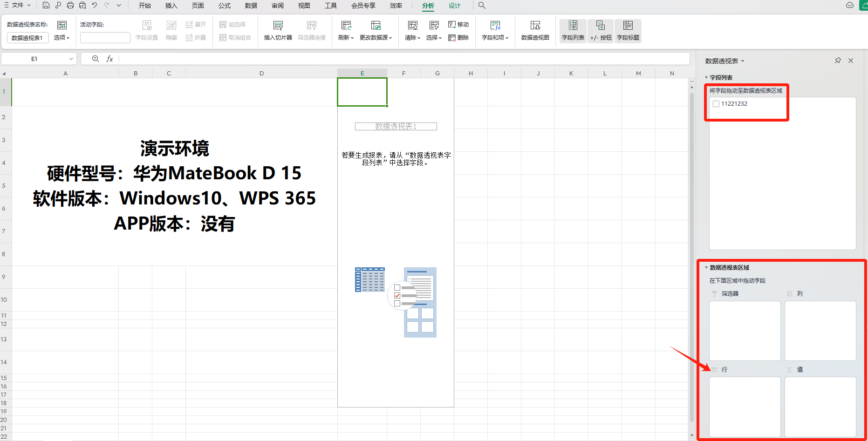This screenshot has width=868, height=441.
Task: Click the 筛选器 (Filter) drop area
Action: pos(745,331)
